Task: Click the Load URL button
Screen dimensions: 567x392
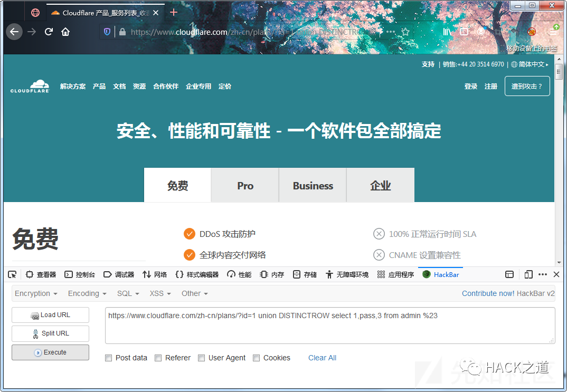Action: (x=50, y=315)
